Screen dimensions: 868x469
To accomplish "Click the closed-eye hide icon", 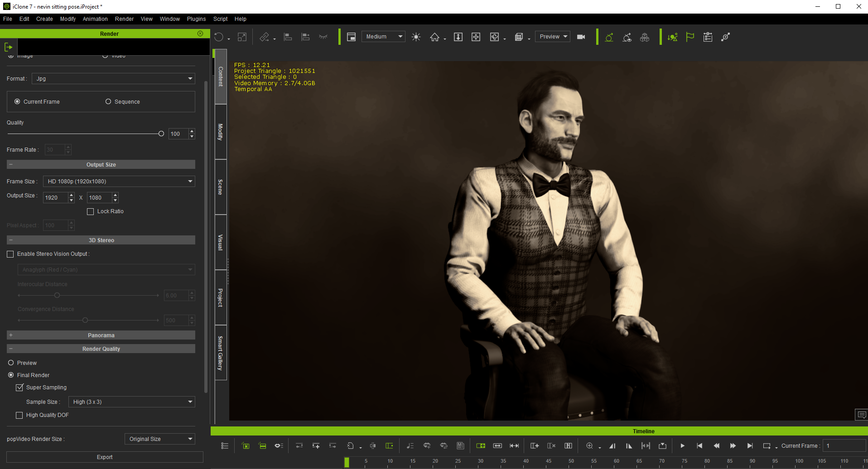I will (x=323, y=37).
